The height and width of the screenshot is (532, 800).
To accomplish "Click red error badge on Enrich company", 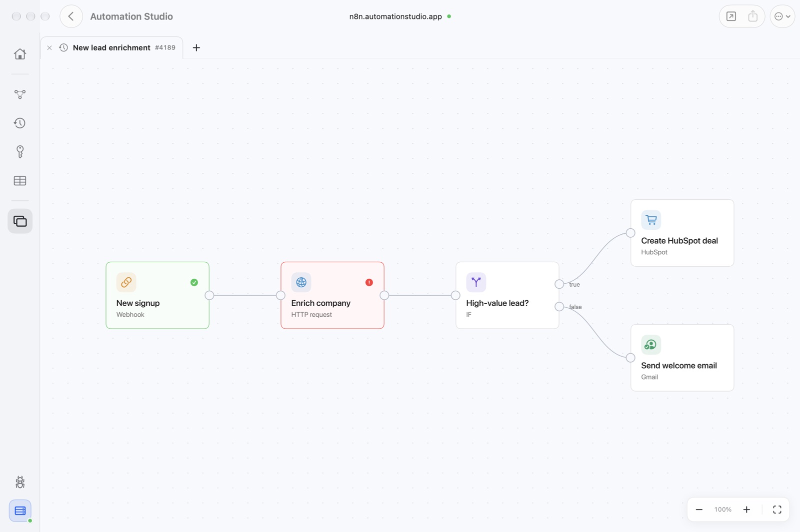I will pyautogui.click(x=369, y=282).
